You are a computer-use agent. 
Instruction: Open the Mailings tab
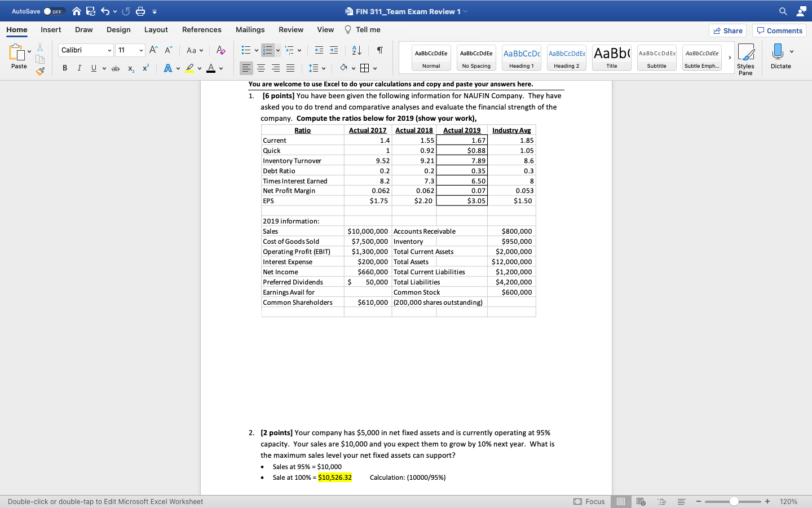tap(250, 29)
